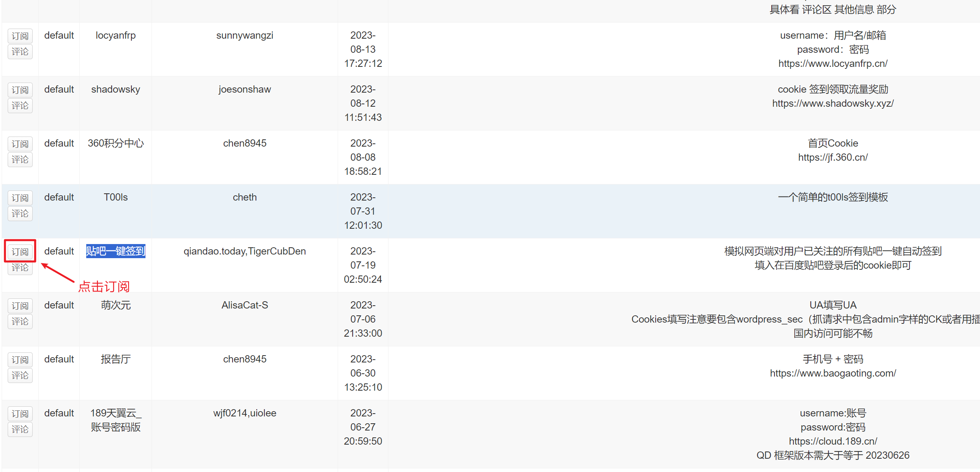View comments for 萌次元
This screenshot has height=472, width=980.
pos(20,321)
